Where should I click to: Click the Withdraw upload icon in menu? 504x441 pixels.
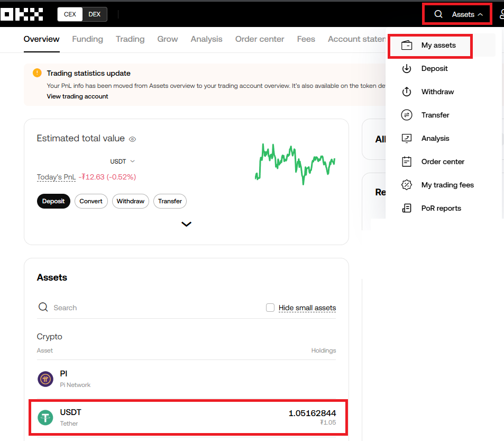coord(407,92)
